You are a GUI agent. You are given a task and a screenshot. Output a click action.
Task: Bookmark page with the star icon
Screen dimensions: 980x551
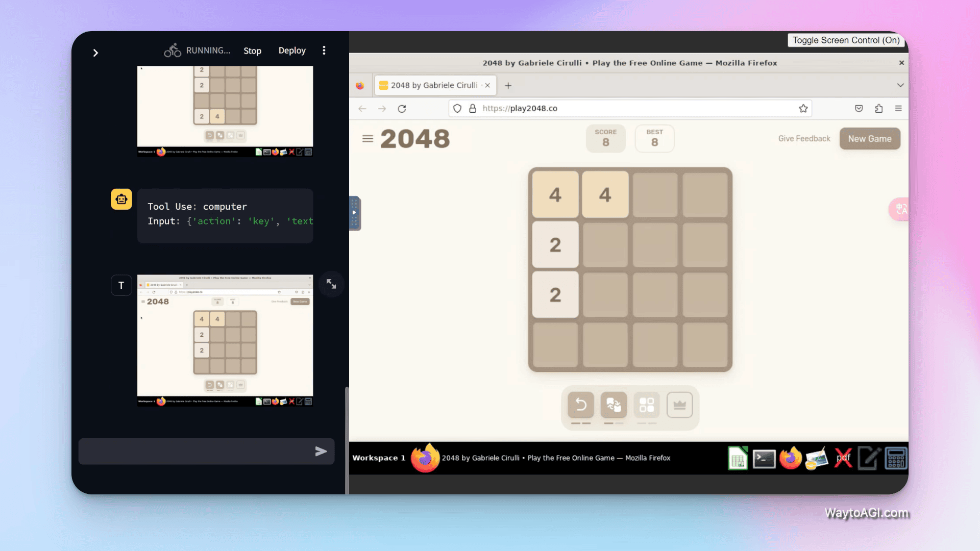[803, 109]
